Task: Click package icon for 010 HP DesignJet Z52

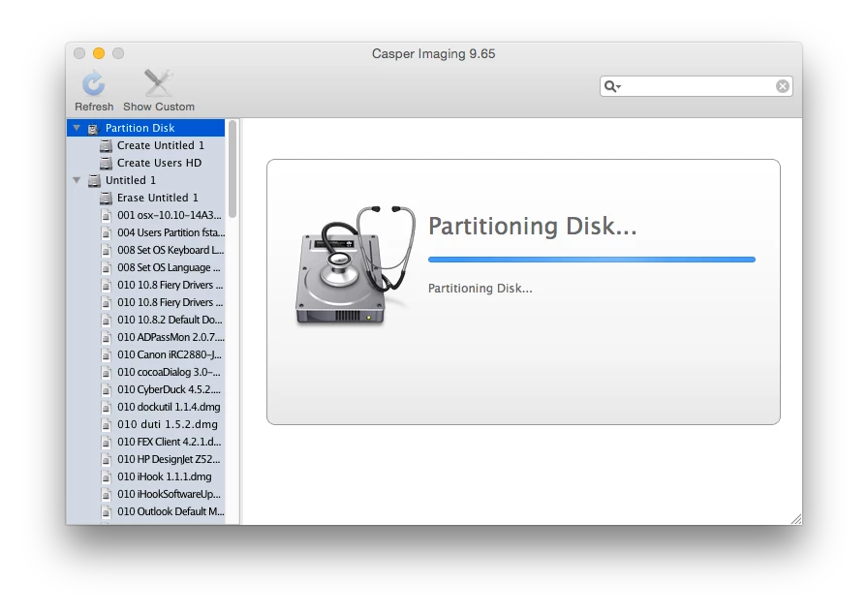Action: [x=107, y=459]
